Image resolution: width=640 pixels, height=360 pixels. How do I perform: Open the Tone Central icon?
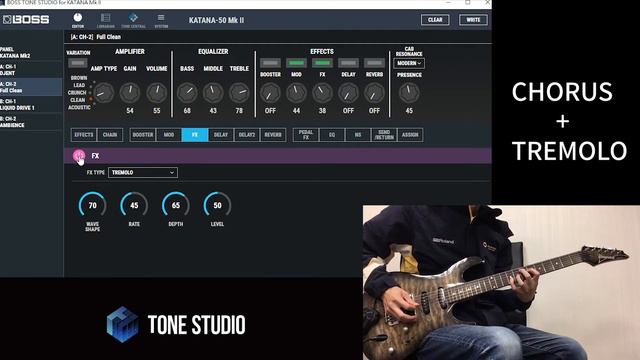pyautogui.click(x=133, y=20)
